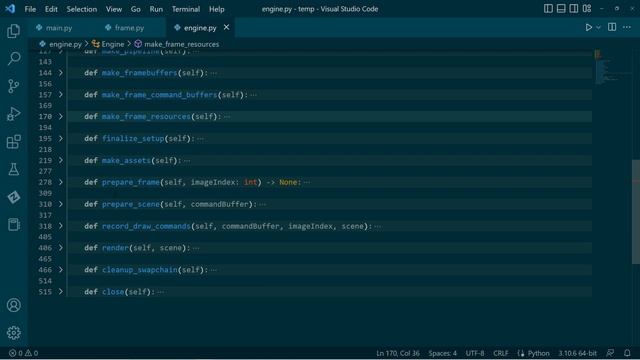This screenshot has height=360, width=640.
Task: Click UTF-8 encoding in status bar
Action: coord(475,353)
